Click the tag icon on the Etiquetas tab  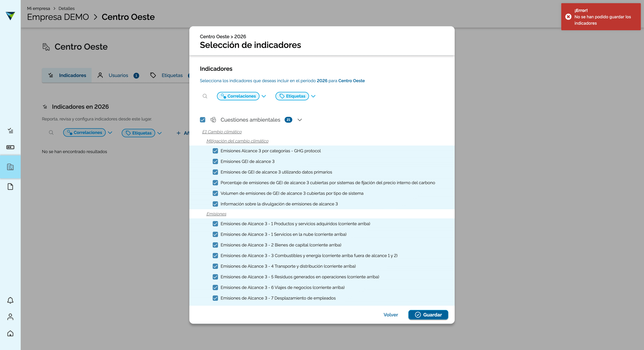pyautogui.click(x=153, y=75)
